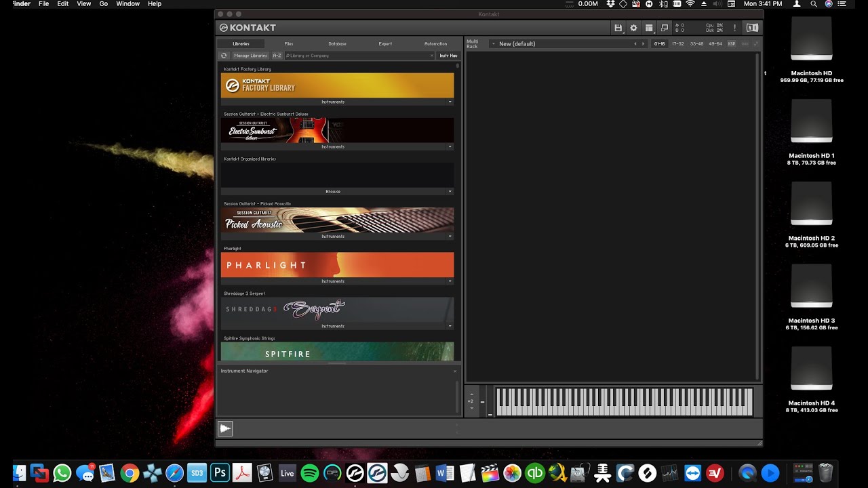Open Safari from the dock
Screen dimensions: 868x488
pos(174,472)
